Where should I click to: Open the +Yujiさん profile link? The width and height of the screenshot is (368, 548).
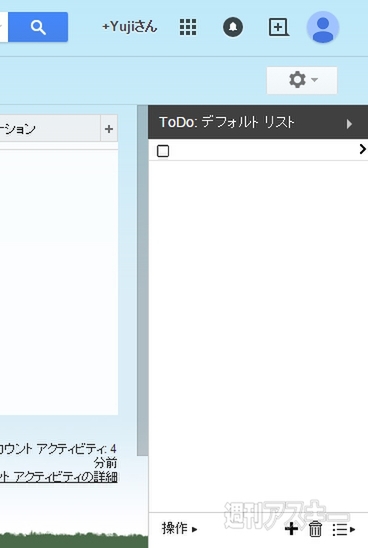(x=130, y=27)
